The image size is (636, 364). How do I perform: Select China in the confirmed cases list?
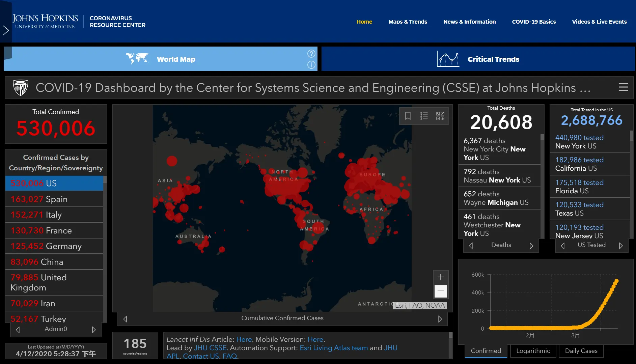[x=54, y=262]
